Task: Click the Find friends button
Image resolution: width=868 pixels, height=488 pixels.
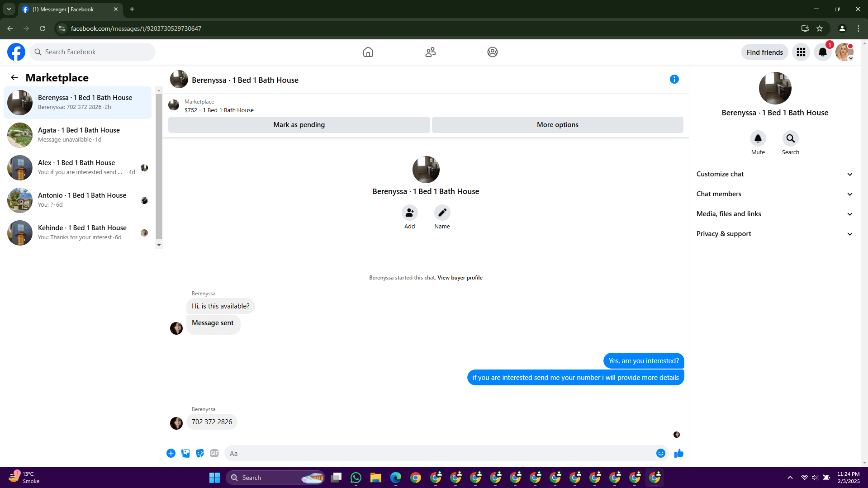Action: coord(764,52)
